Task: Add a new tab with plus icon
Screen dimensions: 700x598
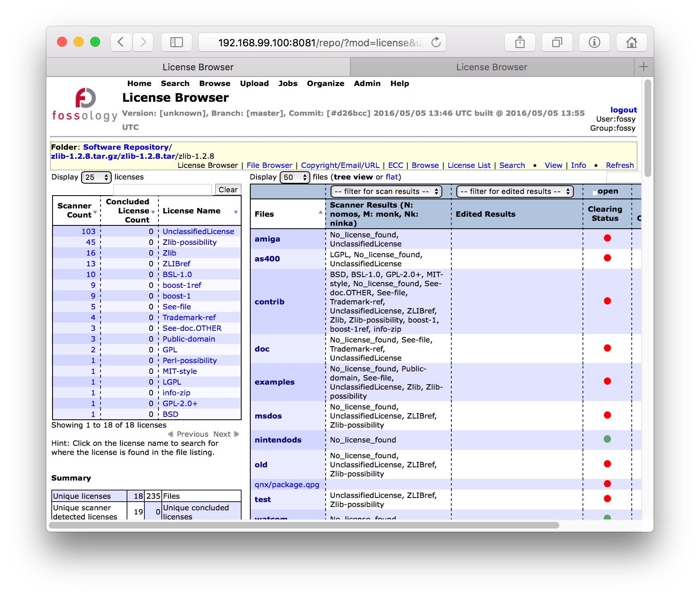Action: tap(644, 67)
